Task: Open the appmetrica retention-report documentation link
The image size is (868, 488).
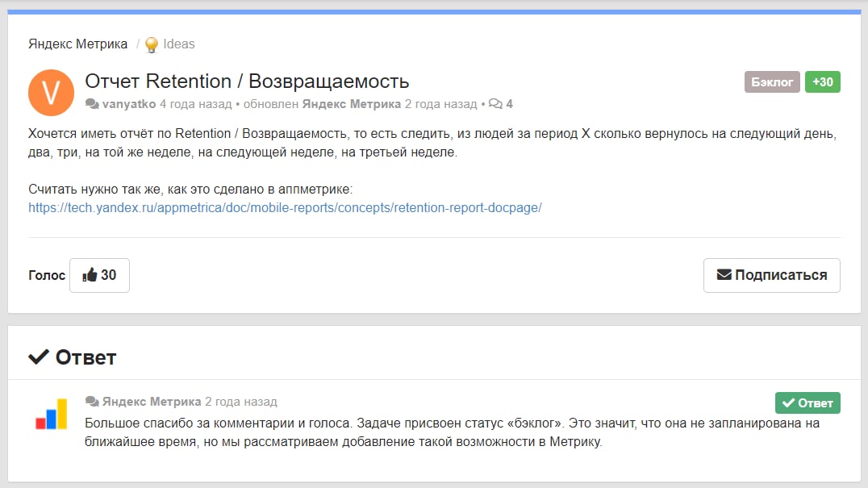Action: click(285, 207)
